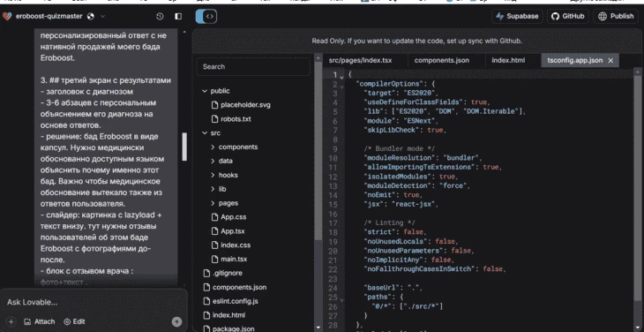This screenshot has width=644, height=332.
Task: Switch to the components.json editor tab
Action: point(441,60)
